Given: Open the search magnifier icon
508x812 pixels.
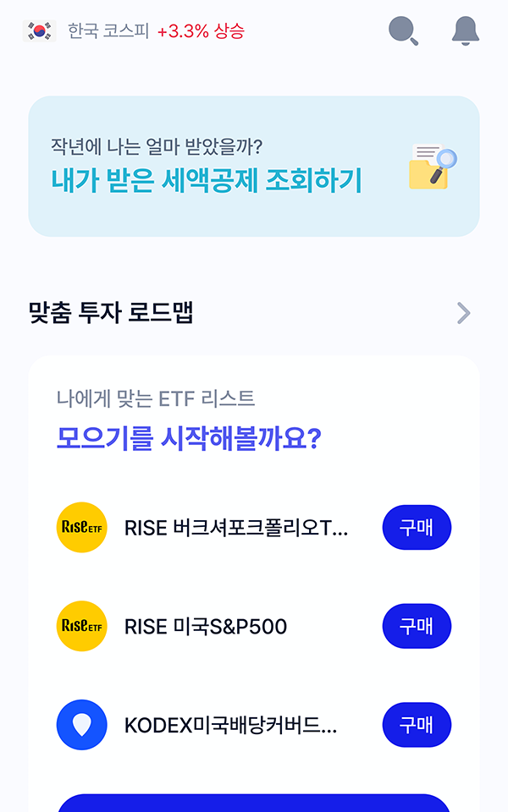Looking at the screenshot, I should [x=403, y=31].
